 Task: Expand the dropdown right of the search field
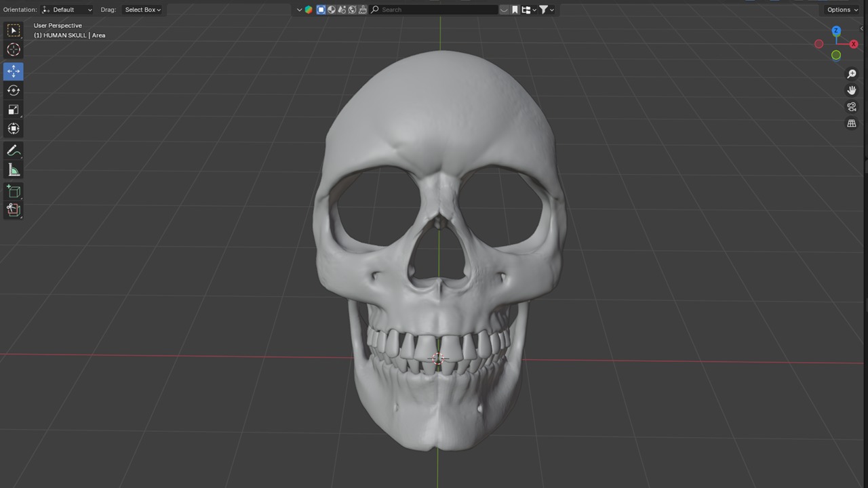coord(504,9)
